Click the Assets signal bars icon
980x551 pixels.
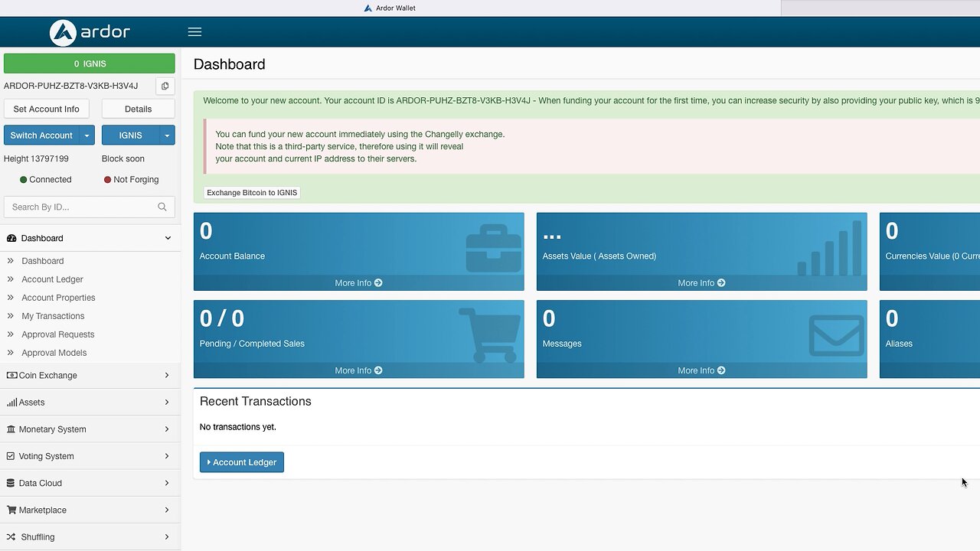tap(11, 402)
